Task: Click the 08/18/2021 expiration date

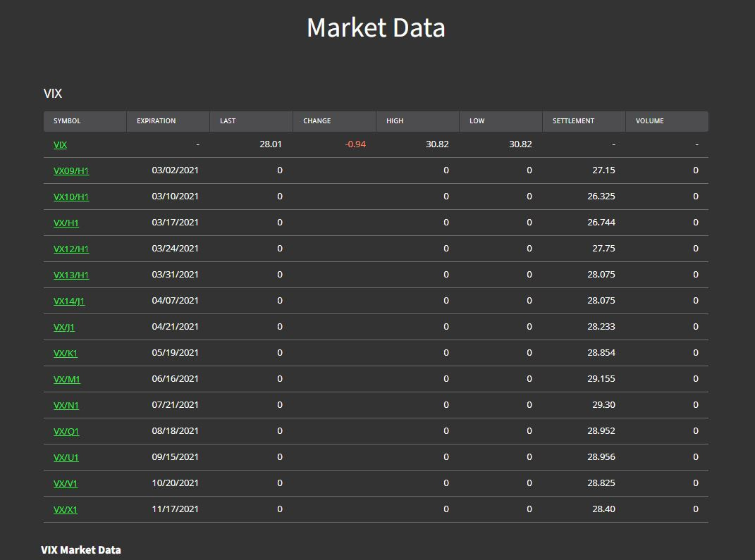Action: (x=176, y=430)
